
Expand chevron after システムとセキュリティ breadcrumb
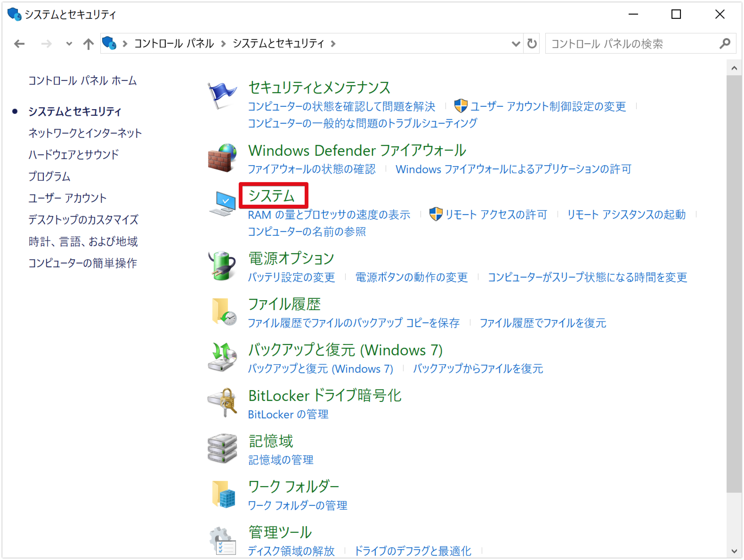click(x=333, y=44)
